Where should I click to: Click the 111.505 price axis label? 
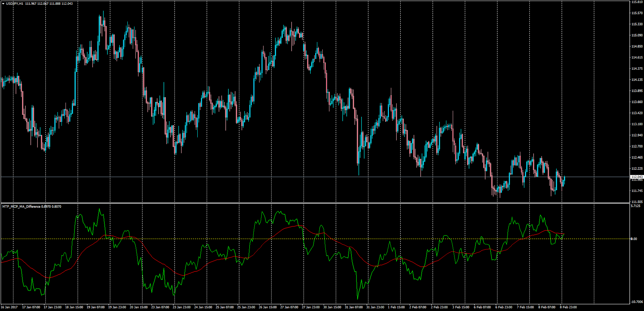637,202
